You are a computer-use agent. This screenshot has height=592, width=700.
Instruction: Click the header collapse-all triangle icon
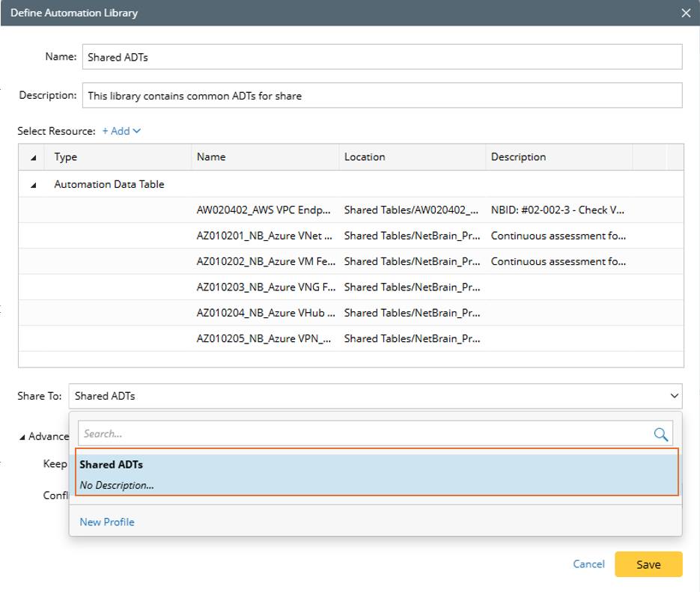click(x=33, y=158)
